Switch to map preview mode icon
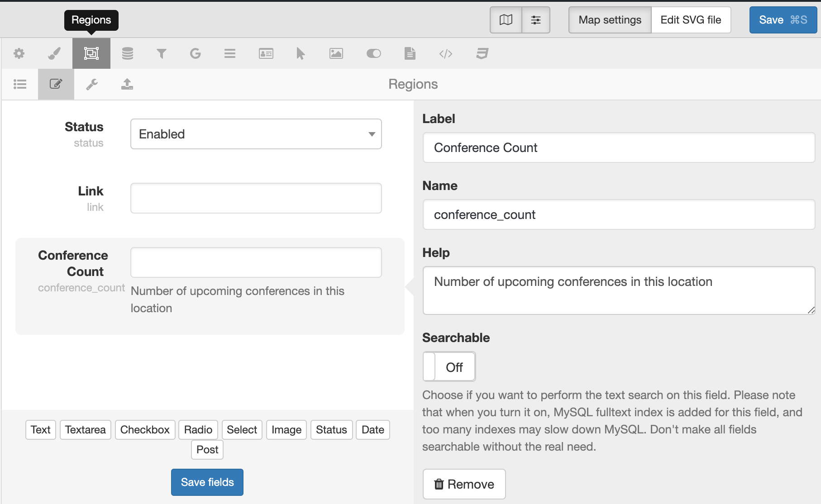Image resolution: width=821 pixels, height=504 pixels. tap(506, 20)
